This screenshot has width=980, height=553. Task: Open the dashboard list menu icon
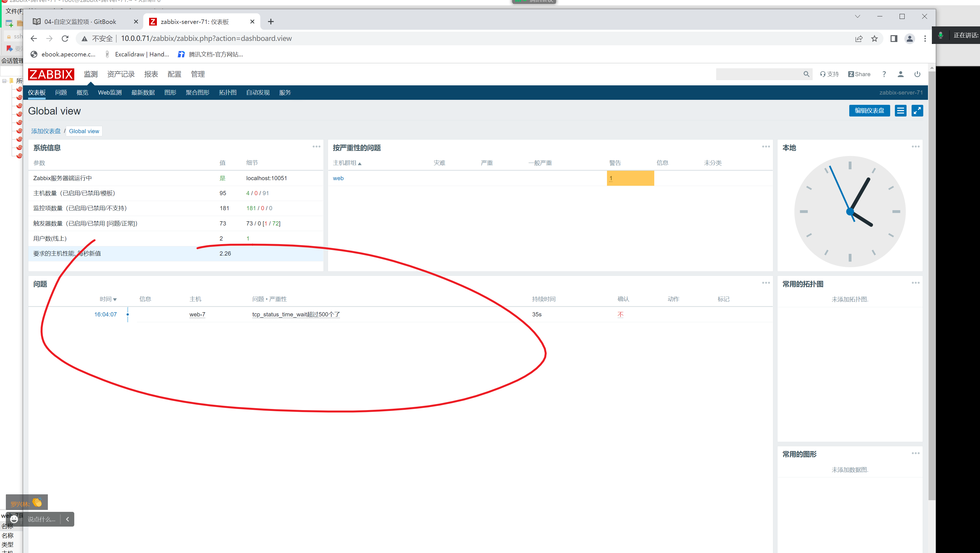900,111
